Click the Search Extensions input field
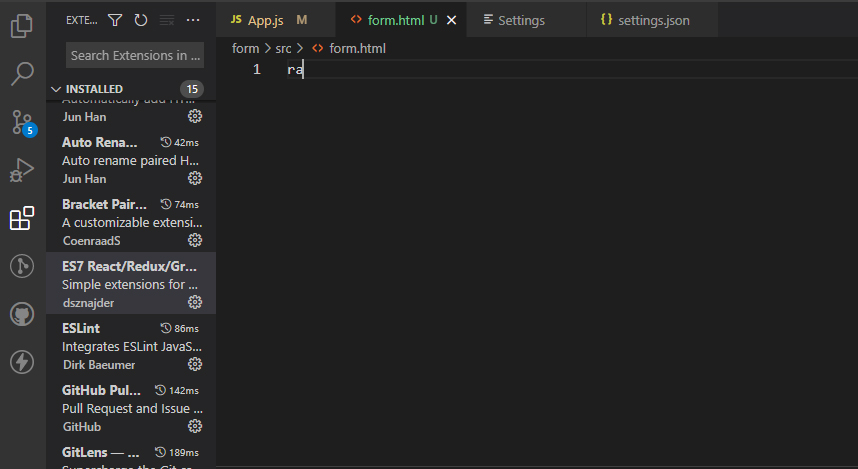Screen dimensions: 858x469 [x=135, y=55]
